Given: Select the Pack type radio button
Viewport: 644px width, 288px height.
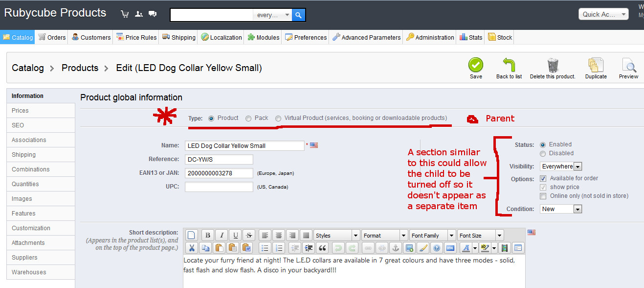Looking at the screenshot, I should coord(248,119).
